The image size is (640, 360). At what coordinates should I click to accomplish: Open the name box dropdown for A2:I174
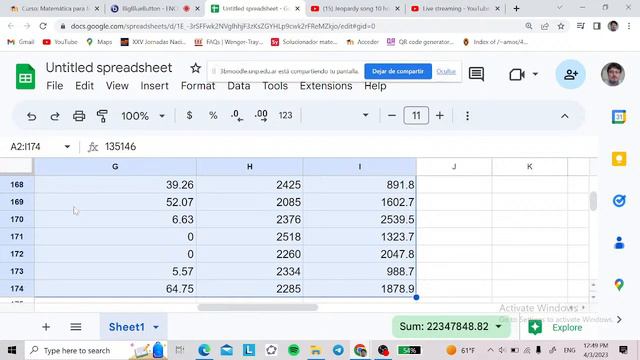pyautogui.click(x=67, y=147)
